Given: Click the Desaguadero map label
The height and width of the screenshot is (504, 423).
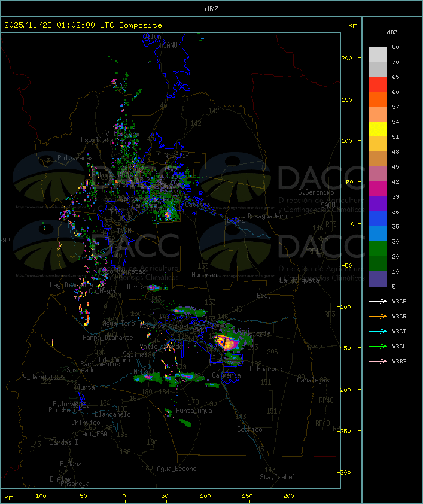Looking at the screenshot, I should tap(267, 216).
